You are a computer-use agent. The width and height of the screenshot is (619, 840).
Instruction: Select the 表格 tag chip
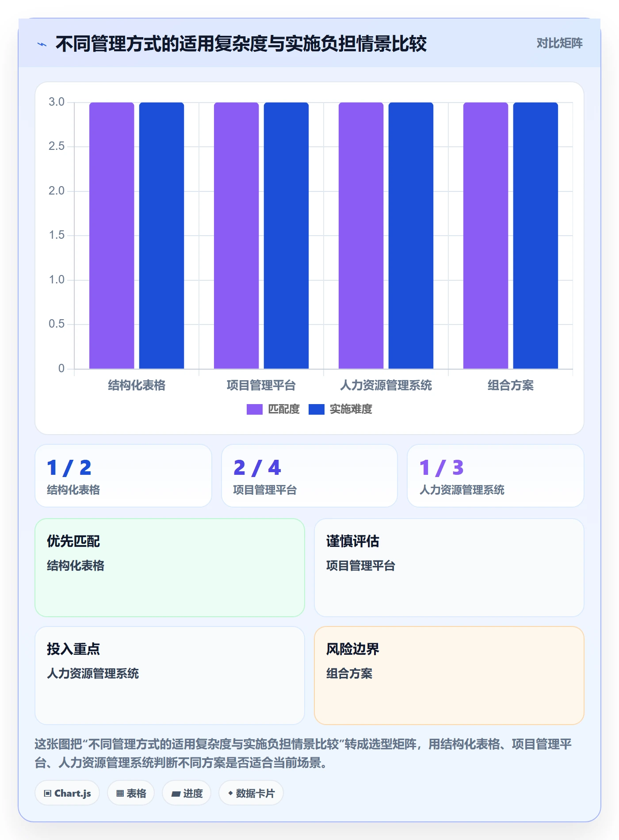coord(131,793)
